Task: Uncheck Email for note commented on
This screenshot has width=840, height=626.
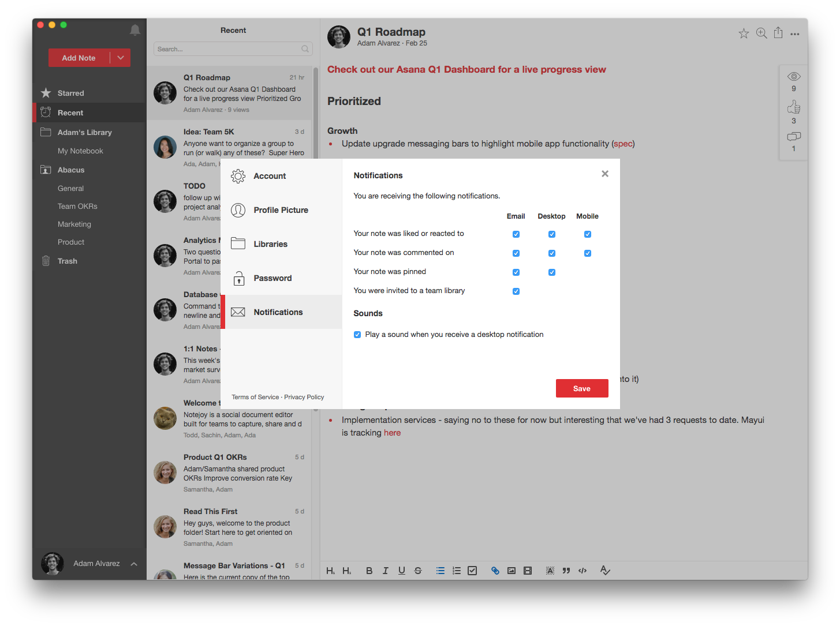Action: click(x=516, y=253)
